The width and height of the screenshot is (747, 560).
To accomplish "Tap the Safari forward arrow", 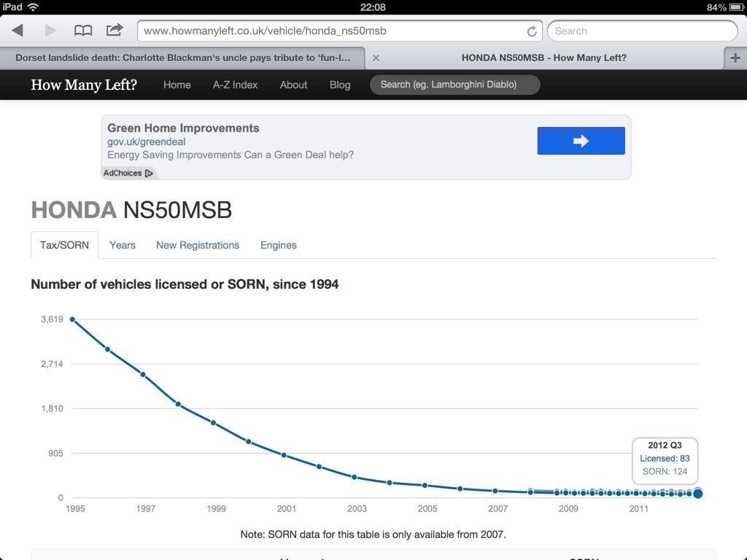I will [x=50, y=31].
